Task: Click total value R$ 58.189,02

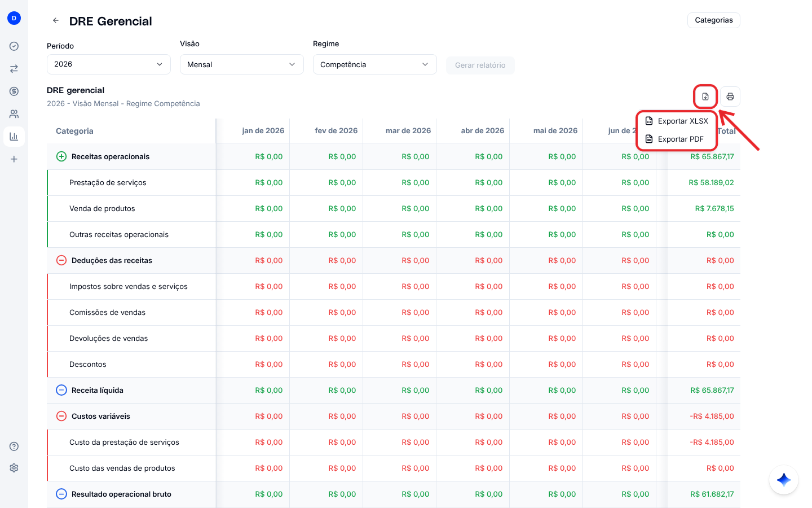Action: [x=712, y=182]
